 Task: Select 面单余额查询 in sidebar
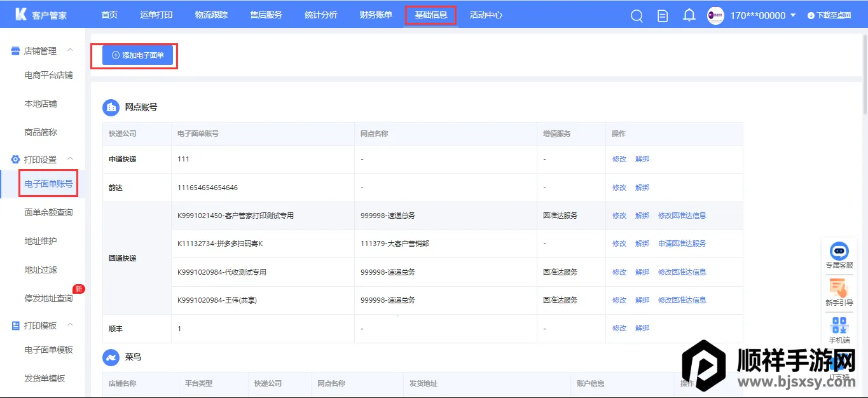coord(48,212)
